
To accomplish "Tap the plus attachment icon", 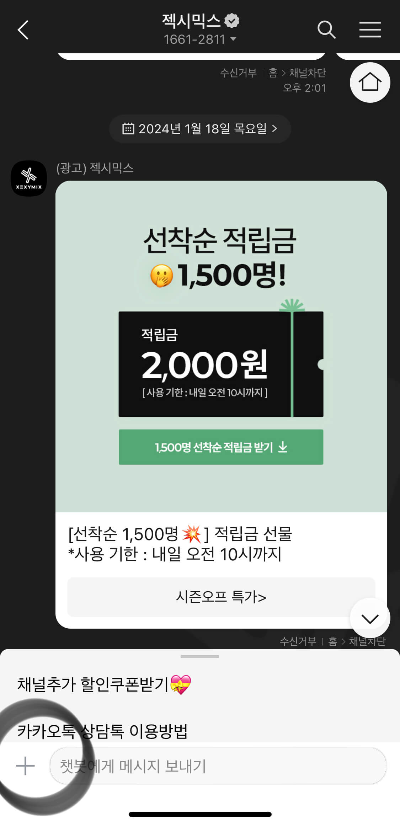I will click(x=25, y=766).
